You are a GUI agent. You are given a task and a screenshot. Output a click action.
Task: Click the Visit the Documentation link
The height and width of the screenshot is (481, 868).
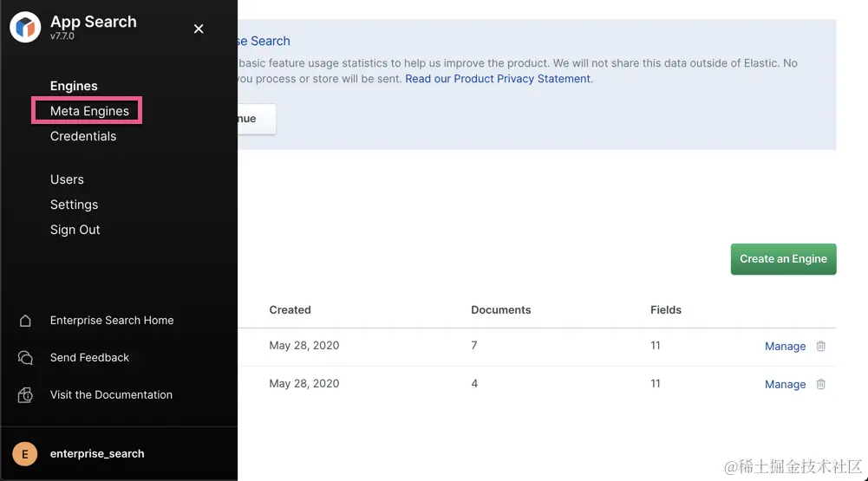(x=111, y=395)
